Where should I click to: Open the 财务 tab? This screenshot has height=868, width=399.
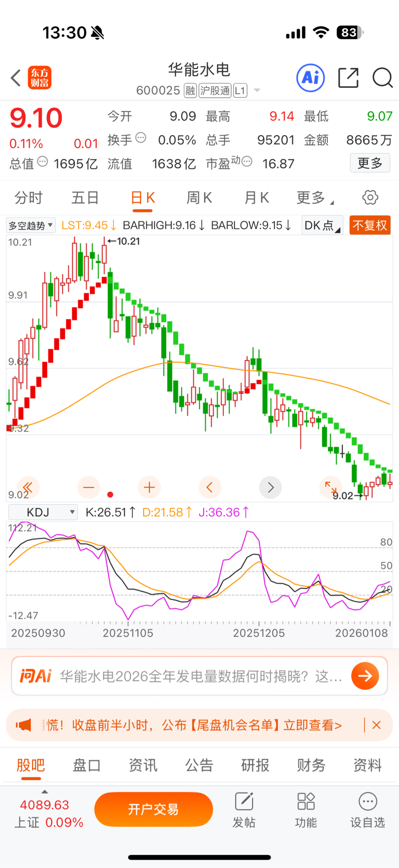[311, 765]
